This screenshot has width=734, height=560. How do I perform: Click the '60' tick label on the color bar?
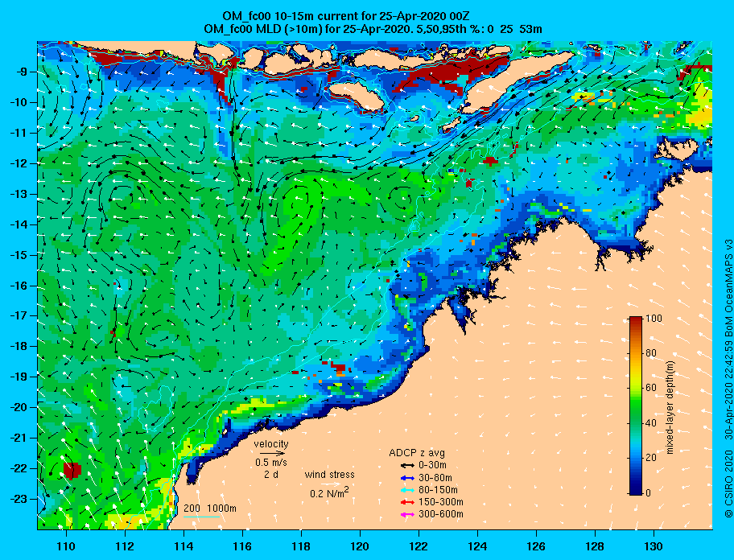pyautogui.click(x=650, y=388)
